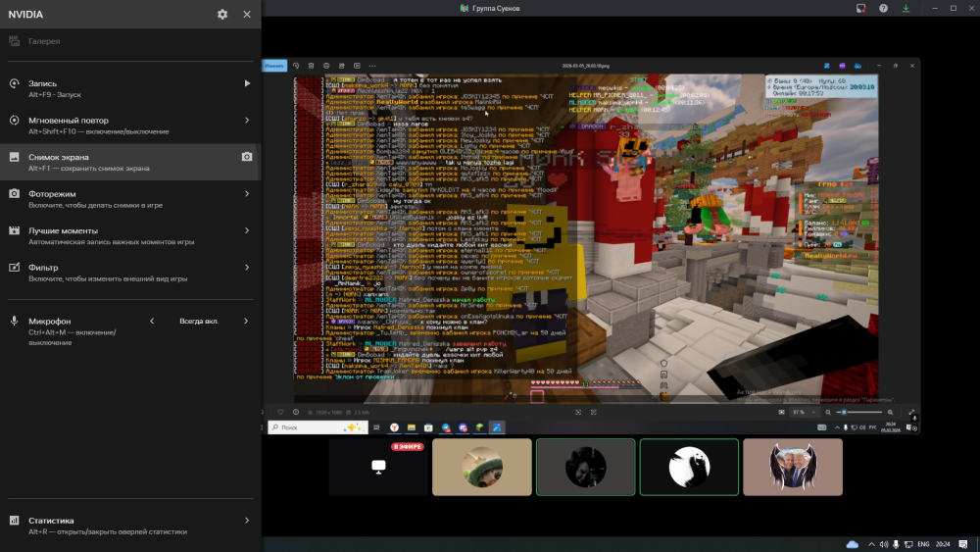Viewport: 980px width, 552px height.
Task: Expand the Фильтр chevron
Action: [x=247, y=268]
